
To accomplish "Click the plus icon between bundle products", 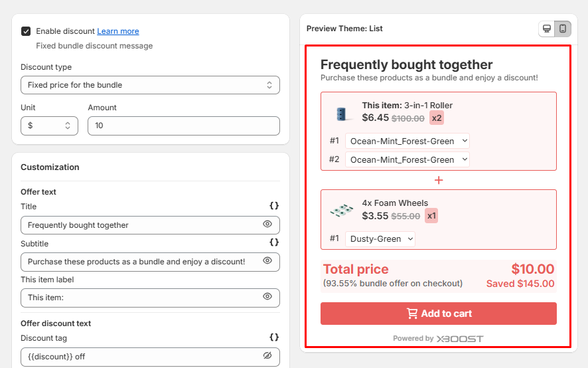I will [x=439, y=180].
